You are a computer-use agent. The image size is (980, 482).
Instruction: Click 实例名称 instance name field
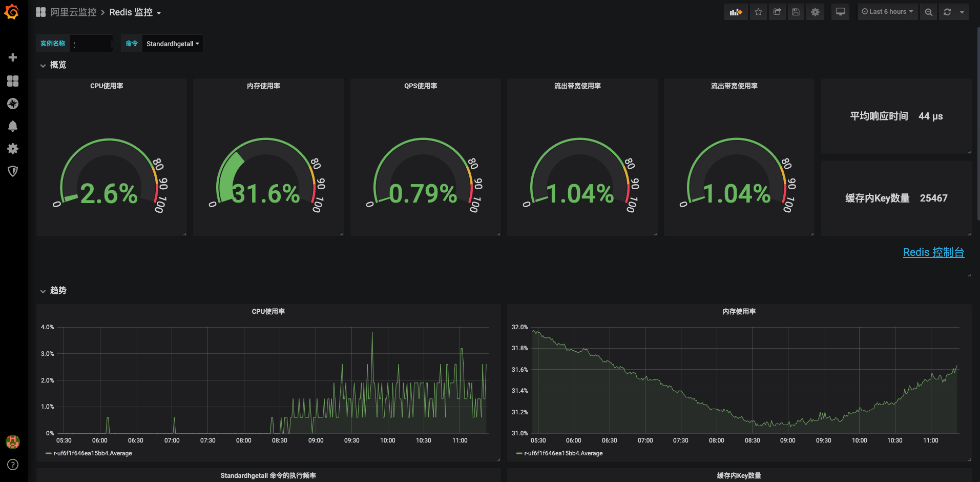(x=91, y=44)
